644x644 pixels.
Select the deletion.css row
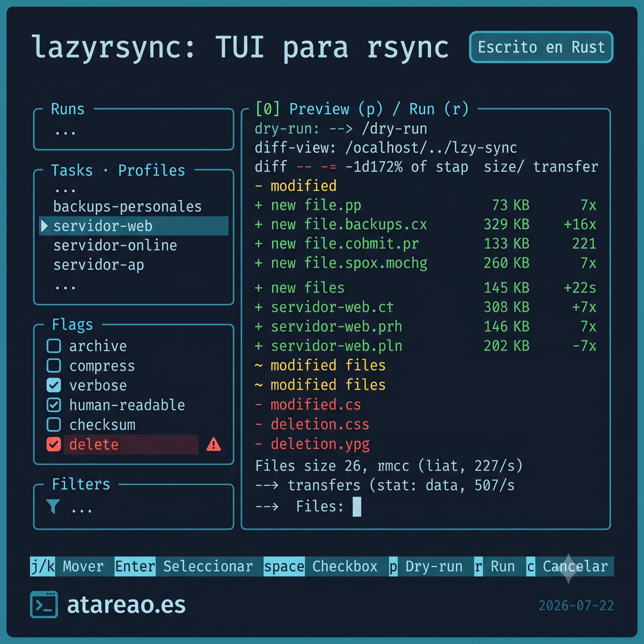[312, 424]
